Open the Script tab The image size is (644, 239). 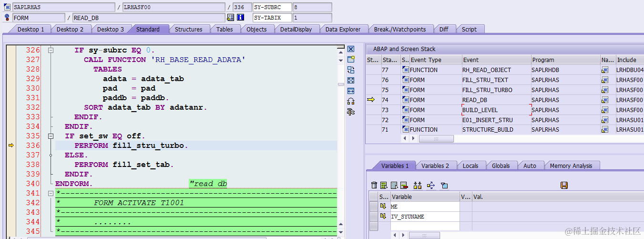tap(469, 30)
